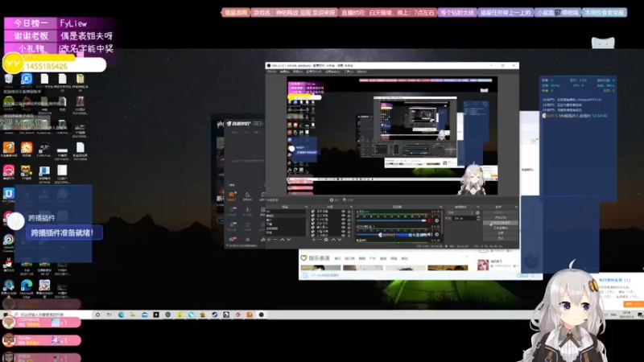
Task: Remove selected scene using minus in Scenes panel
Action: pyautogui.click(x=275, y=239)
